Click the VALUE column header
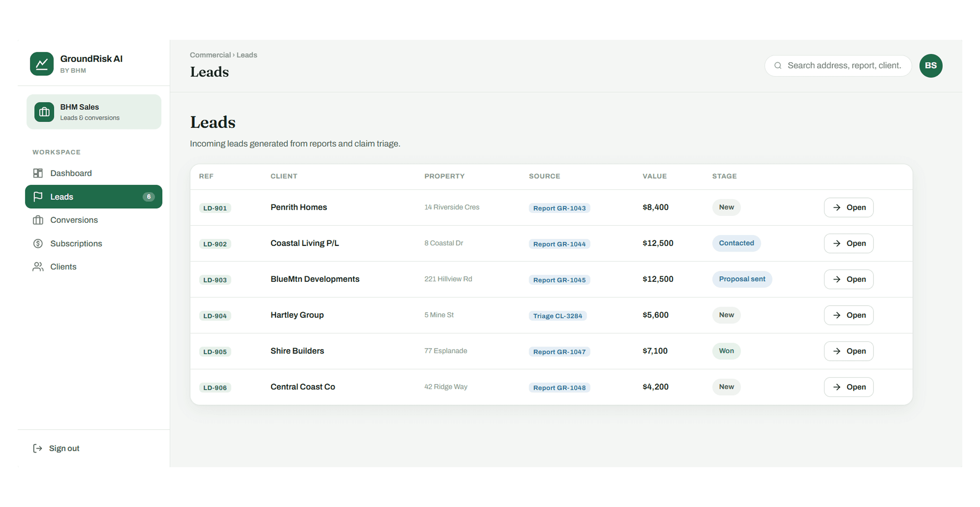 tap(654, 176)
